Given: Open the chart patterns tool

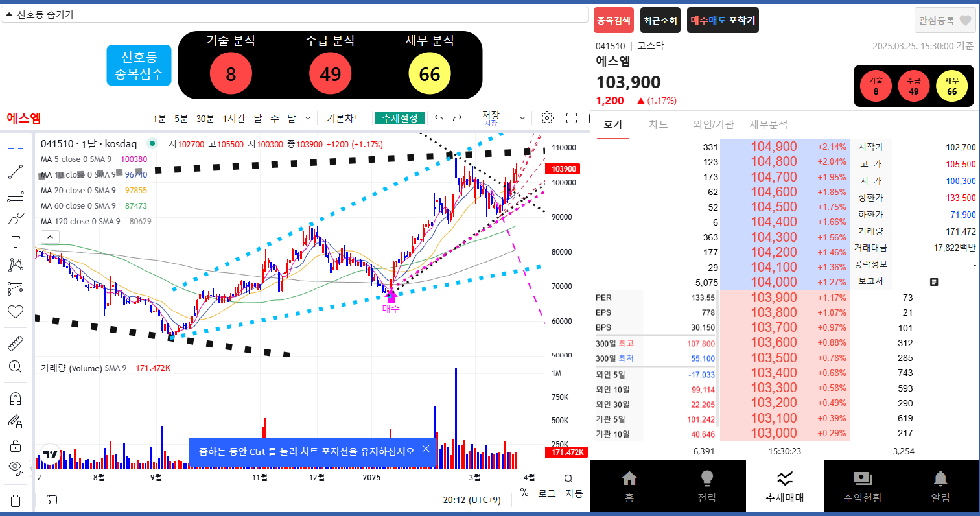Looking at the screenshot, I should point(16,265).
